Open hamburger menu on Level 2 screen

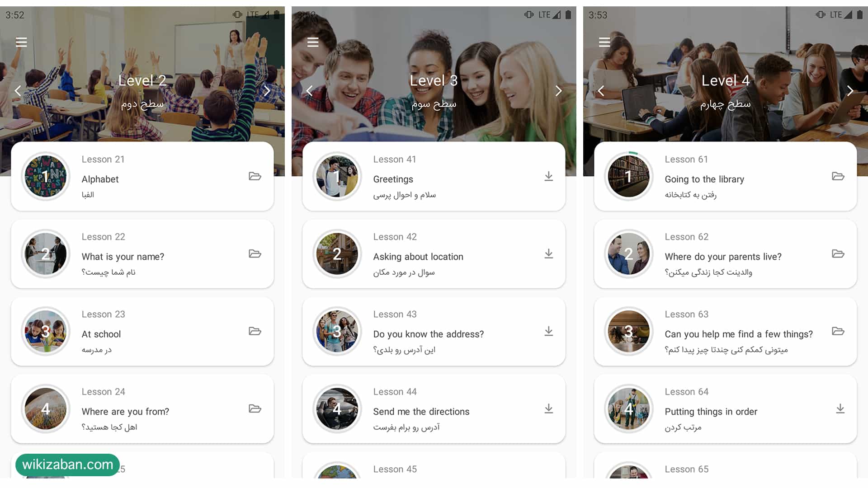click(x=21, y=42)
